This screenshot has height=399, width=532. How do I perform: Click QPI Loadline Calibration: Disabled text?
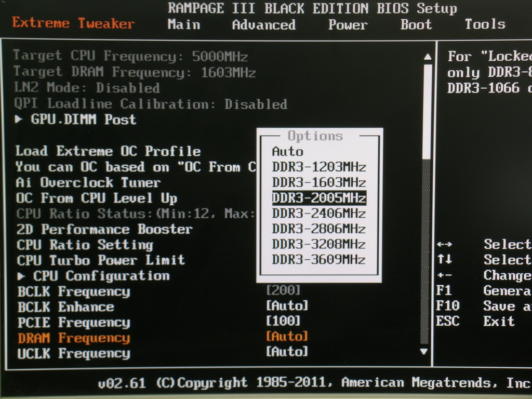coord(151,103)
